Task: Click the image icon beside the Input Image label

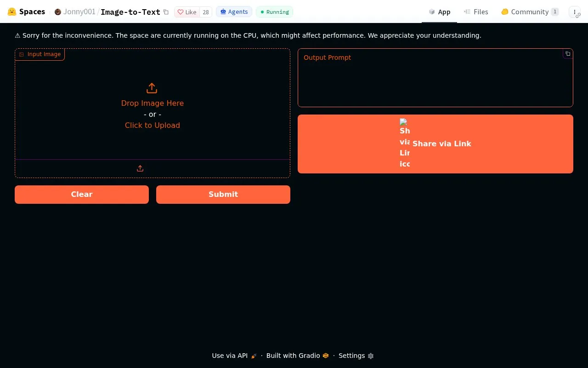Action: (21, 54)
